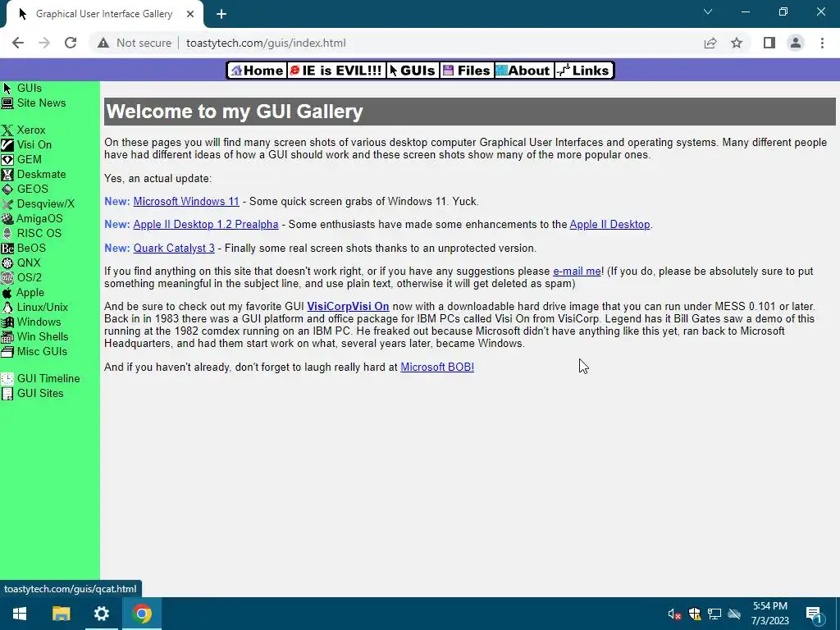
Task: Click the Windows sidebar icon
Action: 7,322
